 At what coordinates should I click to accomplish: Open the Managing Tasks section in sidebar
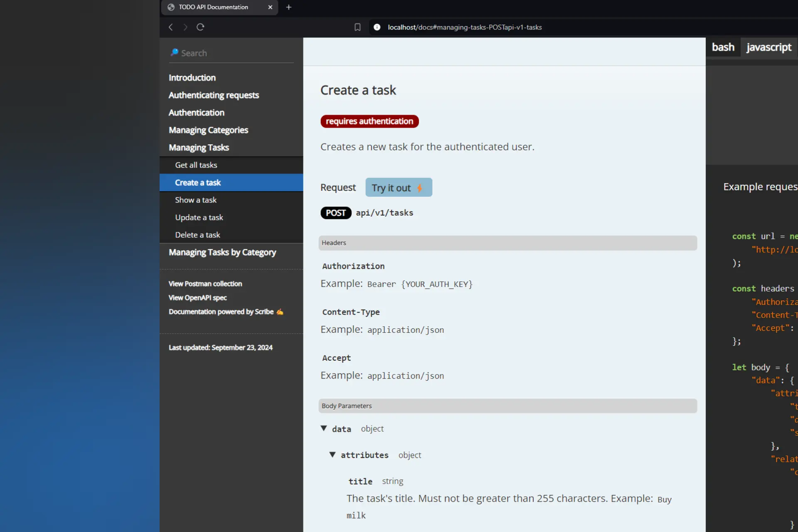(x=198, y=147)
